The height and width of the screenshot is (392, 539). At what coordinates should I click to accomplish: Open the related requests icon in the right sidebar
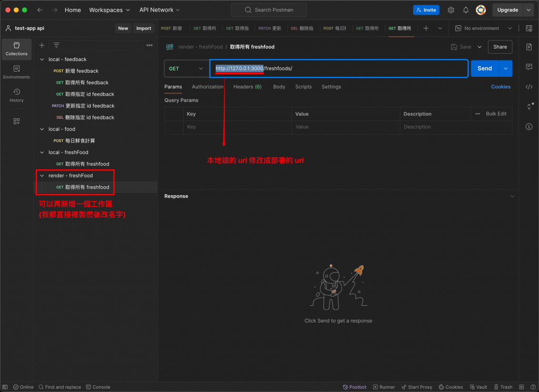[x=530, y=106]
